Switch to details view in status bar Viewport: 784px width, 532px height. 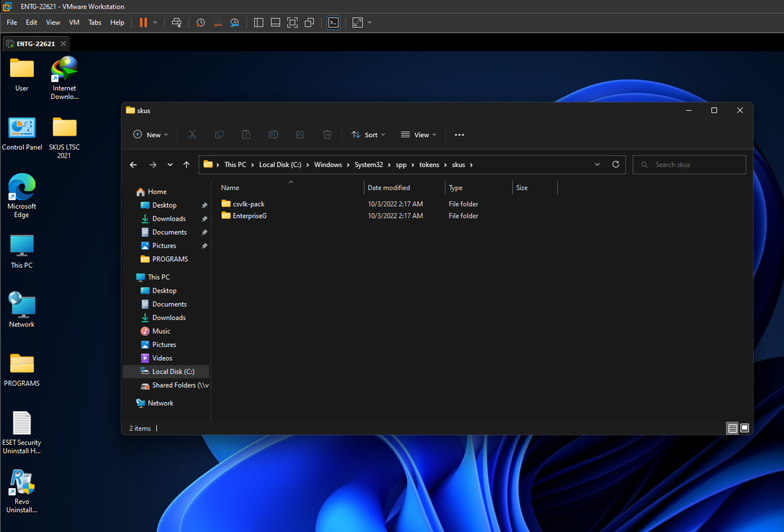click(732, 428)
